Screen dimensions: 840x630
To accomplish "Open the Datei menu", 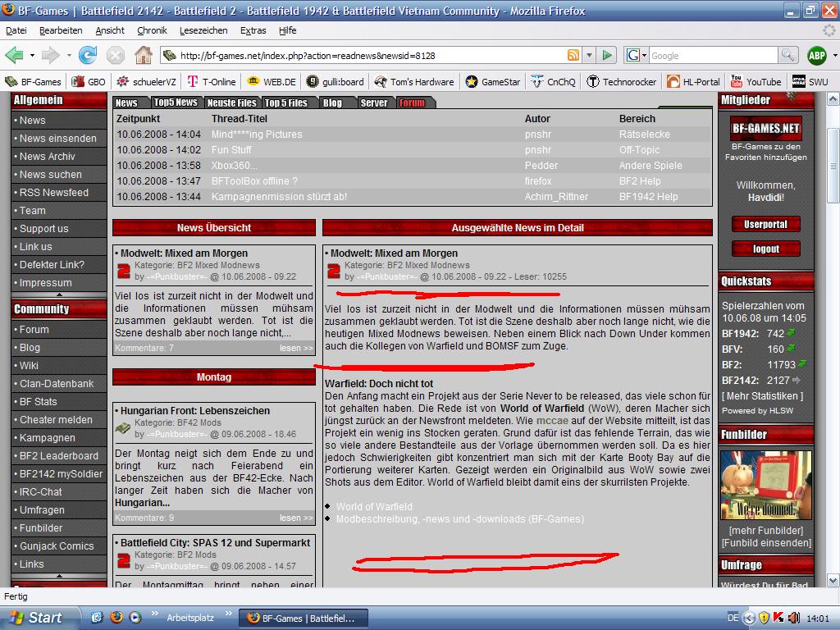I will click(x=16, y=30).
